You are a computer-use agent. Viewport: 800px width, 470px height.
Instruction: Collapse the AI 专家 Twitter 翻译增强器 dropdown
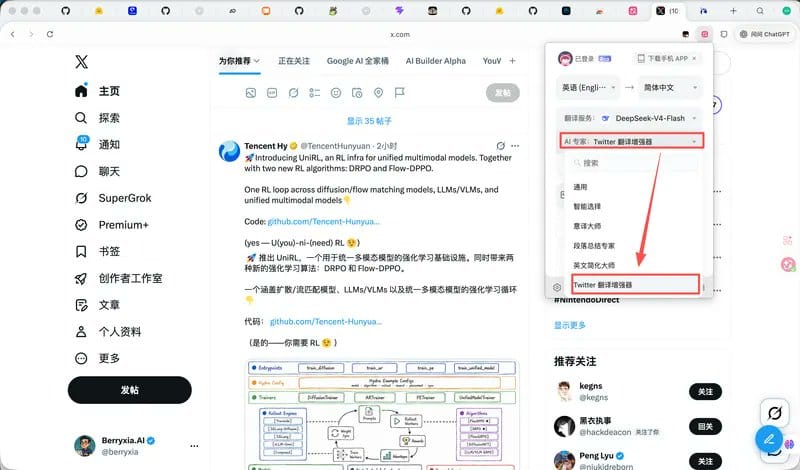coord(632,141)
